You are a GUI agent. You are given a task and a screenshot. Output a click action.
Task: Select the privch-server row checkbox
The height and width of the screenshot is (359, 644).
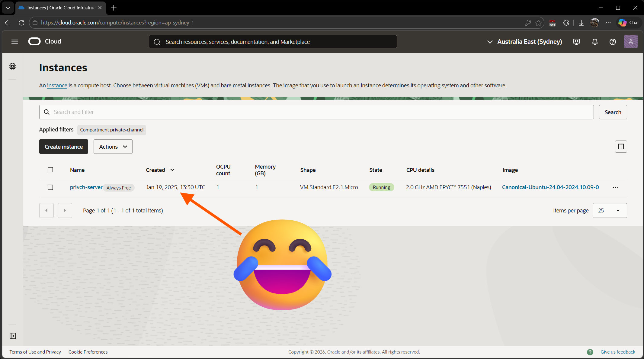click(x=50, y=187)
